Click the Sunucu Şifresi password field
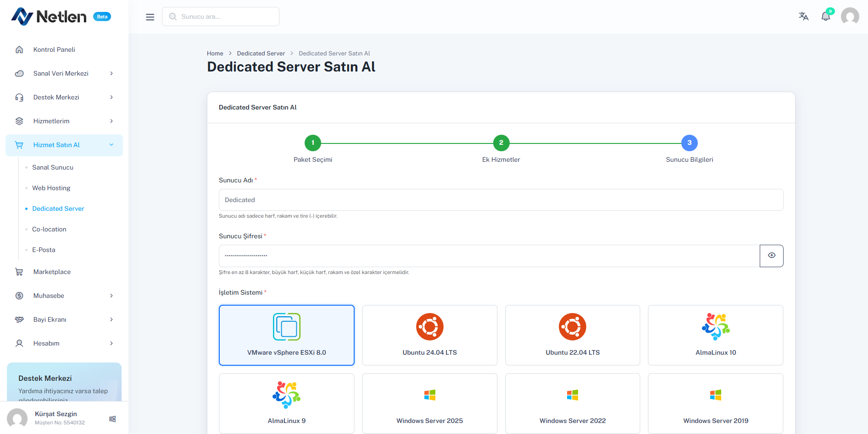The width and height of the screenshot is (868, 434). pos(489,256)
